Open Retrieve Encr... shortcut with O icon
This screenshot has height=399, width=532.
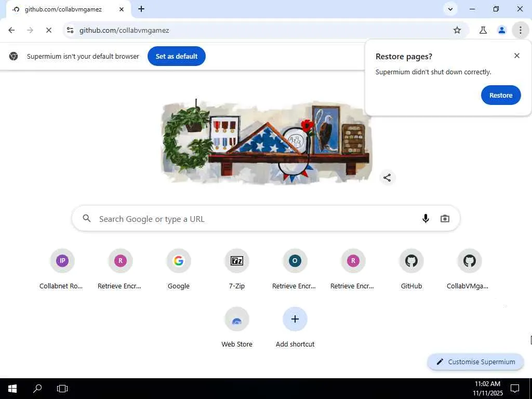tap(295, 270)
